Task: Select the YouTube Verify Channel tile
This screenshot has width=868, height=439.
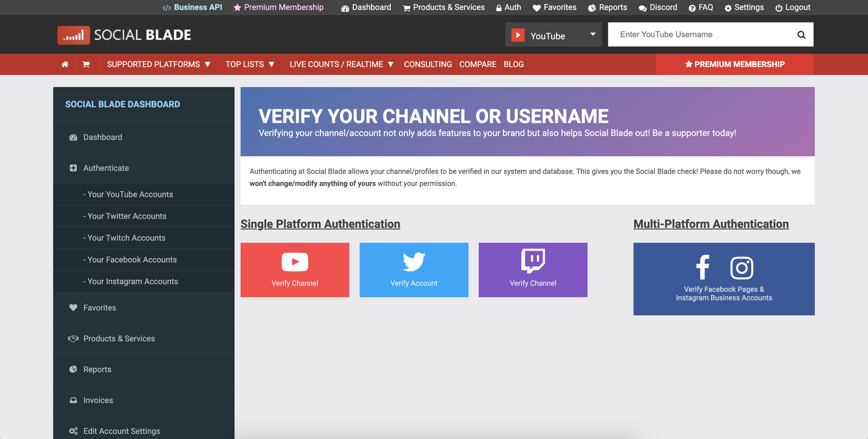Action: [x=295, y=270]
